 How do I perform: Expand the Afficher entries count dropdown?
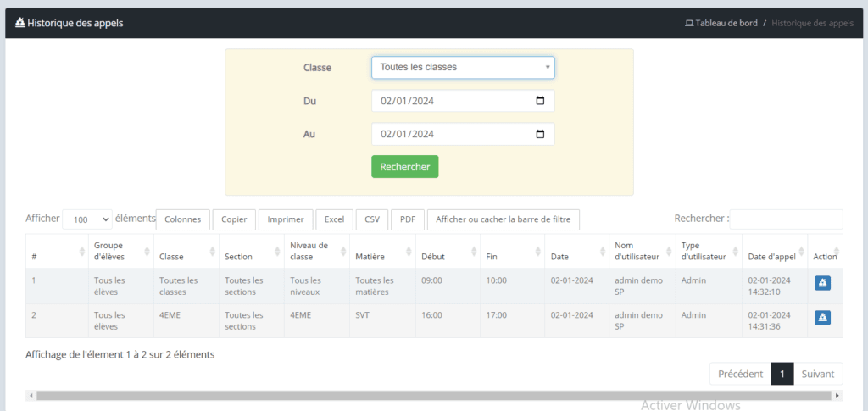(86, 219)
